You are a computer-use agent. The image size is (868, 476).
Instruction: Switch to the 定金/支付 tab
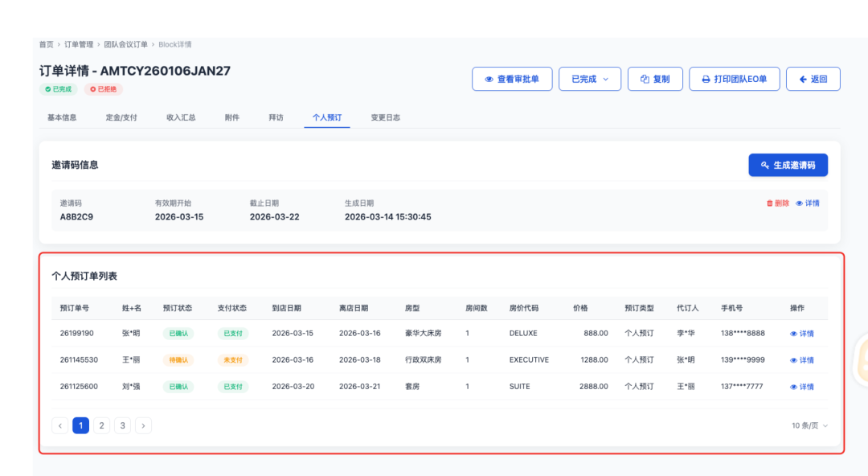pos(121,117)
